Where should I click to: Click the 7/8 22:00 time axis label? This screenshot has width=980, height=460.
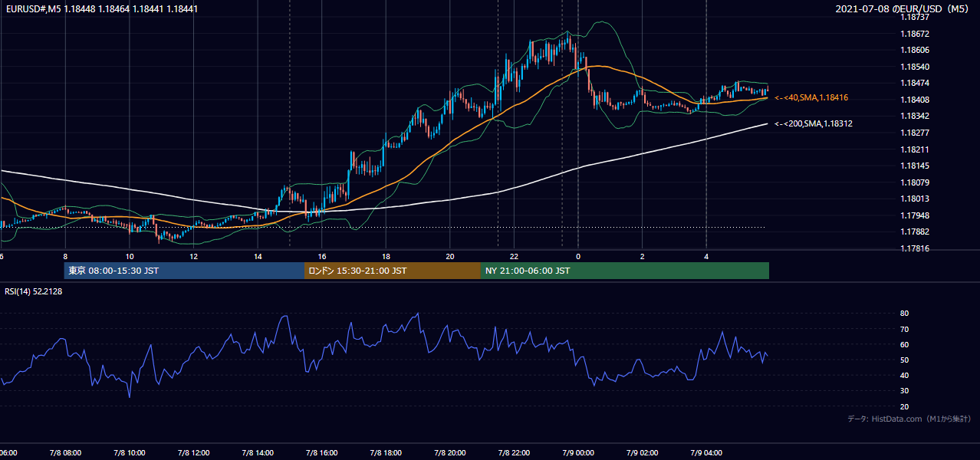tap(514, 452)
